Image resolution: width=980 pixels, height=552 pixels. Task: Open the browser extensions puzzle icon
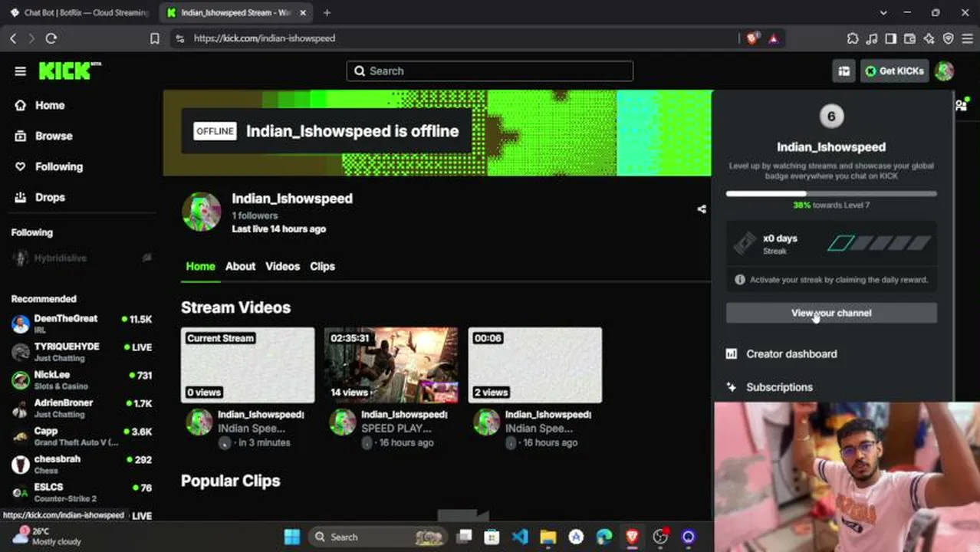(x=853, y=38)
